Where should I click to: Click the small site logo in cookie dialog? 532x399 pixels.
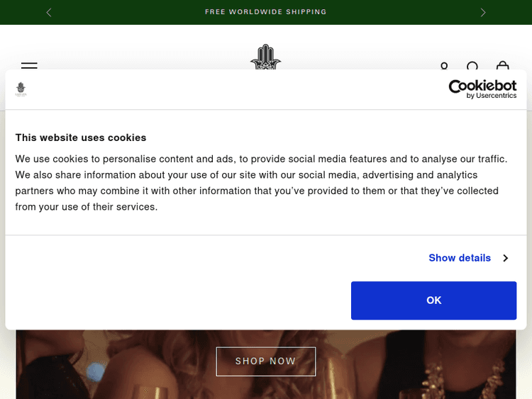tap(21, 89)
